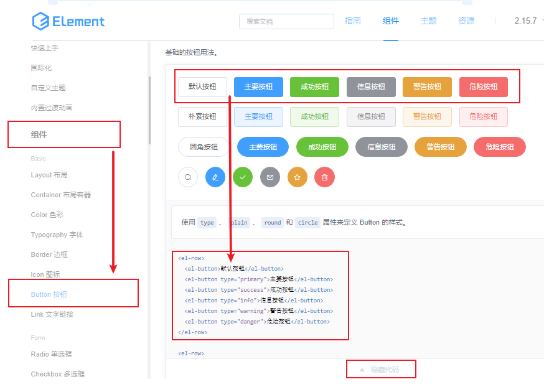544x392 pixels.
Task: Click the "type" code tag in description
Action: click(207, 223)
